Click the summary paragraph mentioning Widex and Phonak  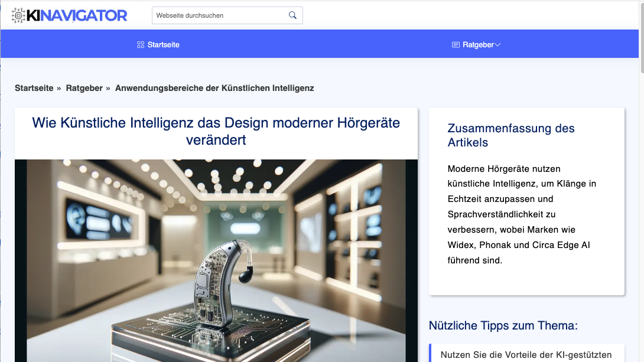coord(522,214)
